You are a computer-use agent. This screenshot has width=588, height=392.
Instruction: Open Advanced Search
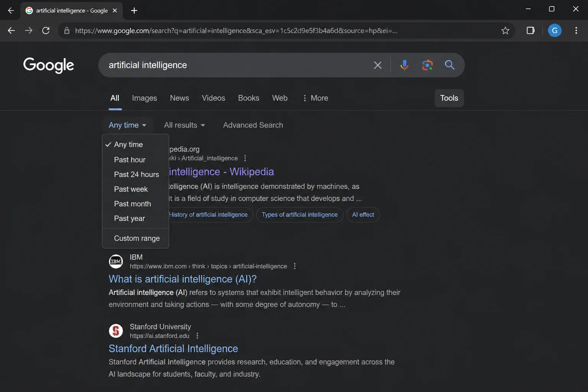[x=253, y=125]
